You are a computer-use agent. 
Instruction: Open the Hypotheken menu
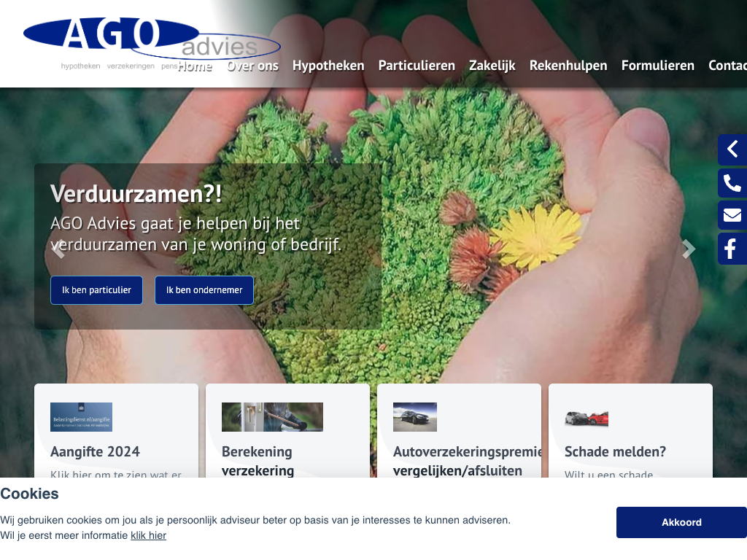[328, 66]
